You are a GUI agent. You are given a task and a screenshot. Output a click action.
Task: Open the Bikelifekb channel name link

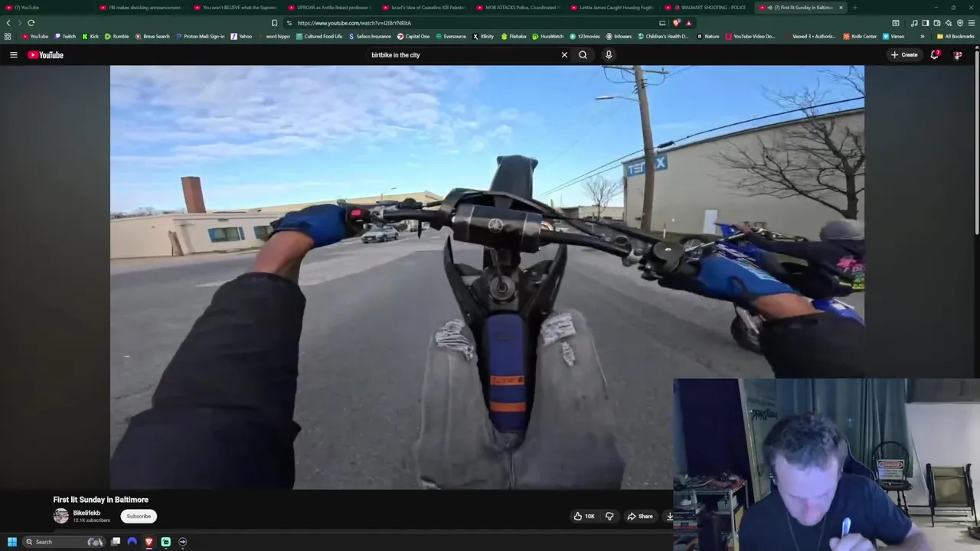pos(87,513)
